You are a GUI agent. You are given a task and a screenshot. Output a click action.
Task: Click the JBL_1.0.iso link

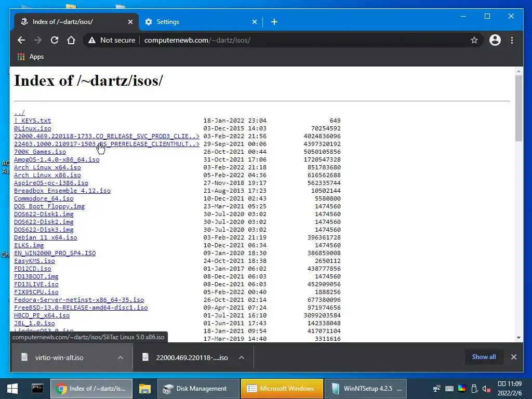34,323
